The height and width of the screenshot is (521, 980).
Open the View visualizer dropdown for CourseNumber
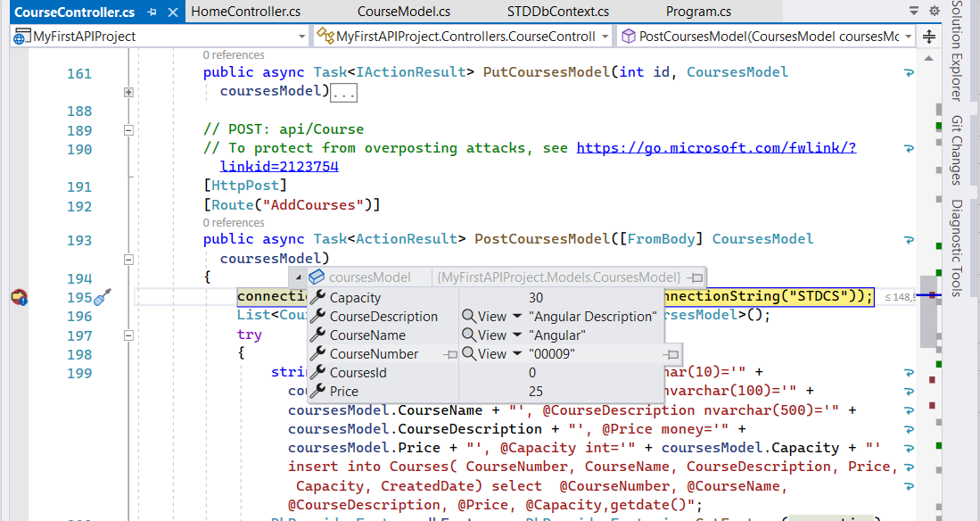click(517, 354)
